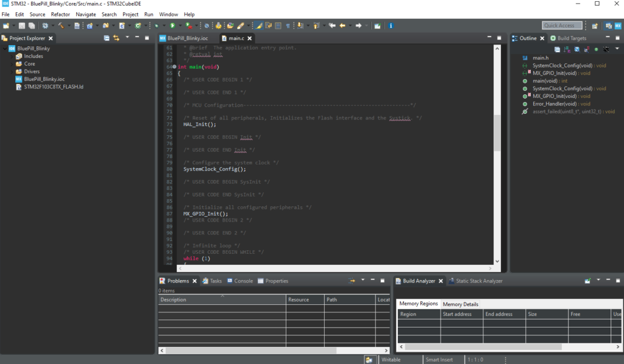
Task: Click the Resource column header in Problems
Action: (x=305, y=299)
